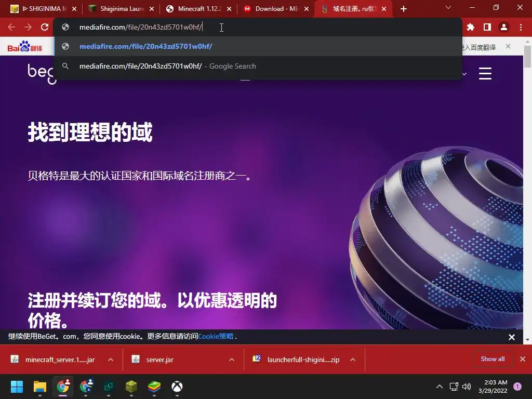Viewport: 532px width, 399px height.
Task: Open a new browser tab
Action: click(403, 9)
